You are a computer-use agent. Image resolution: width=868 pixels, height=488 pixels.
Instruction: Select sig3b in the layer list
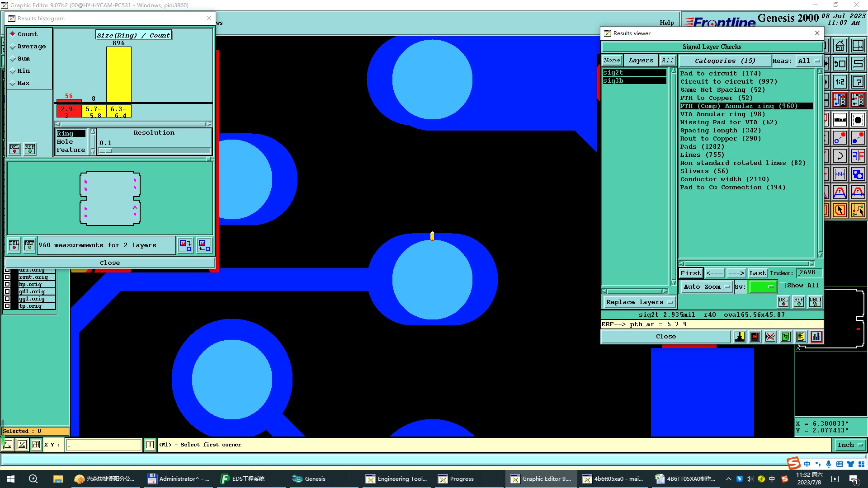point(634,80)
